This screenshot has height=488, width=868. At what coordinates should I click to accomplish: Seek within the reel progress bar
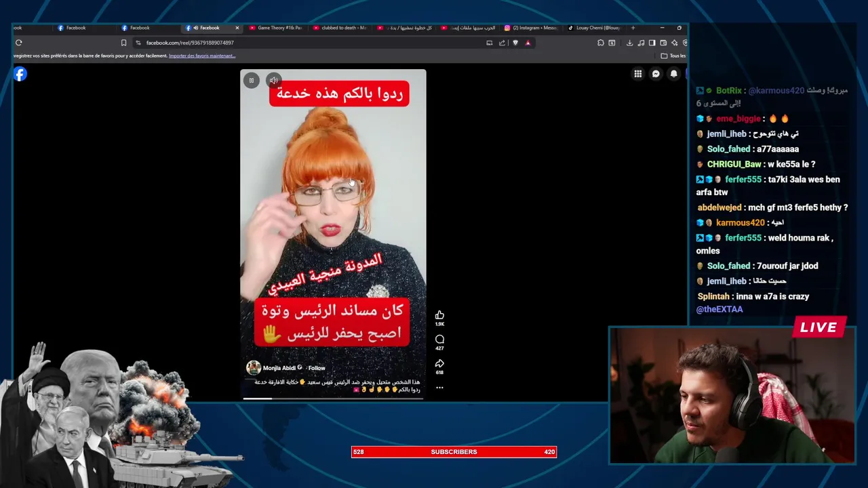point(333,399)
